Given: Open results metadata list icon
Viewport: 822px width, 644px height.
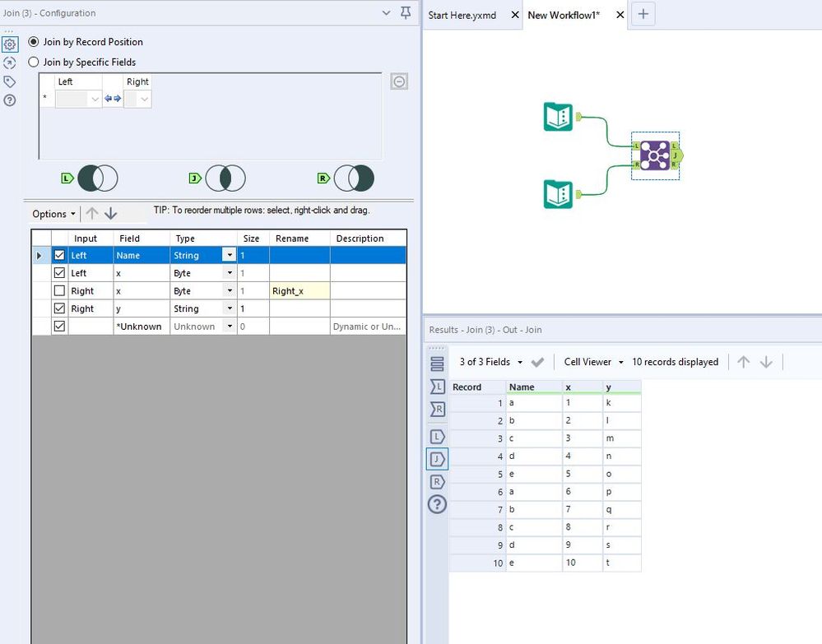Looking at the screenshot, I should tap(437, 364).
